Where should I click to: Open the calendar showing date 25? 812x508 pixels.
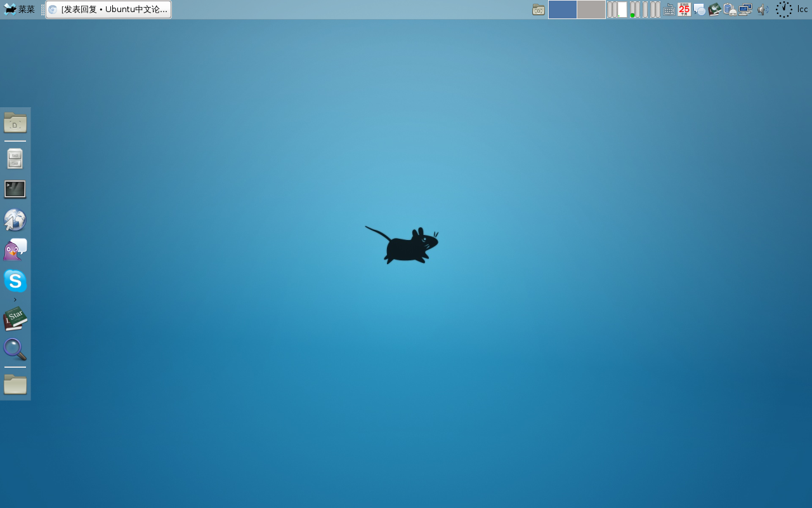pyautogui.click(x=684, y=10)
